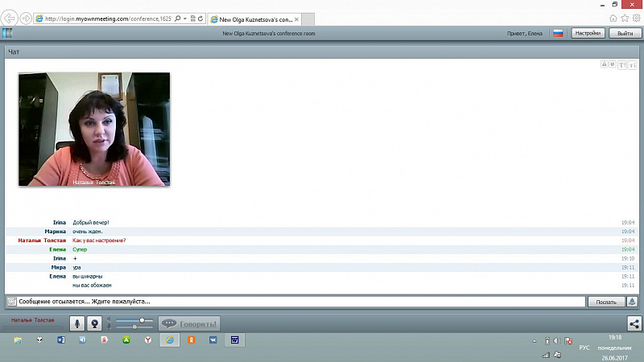Open browser tools gear icon
This screenshot has height=362, width=644.
pos(636,18)
